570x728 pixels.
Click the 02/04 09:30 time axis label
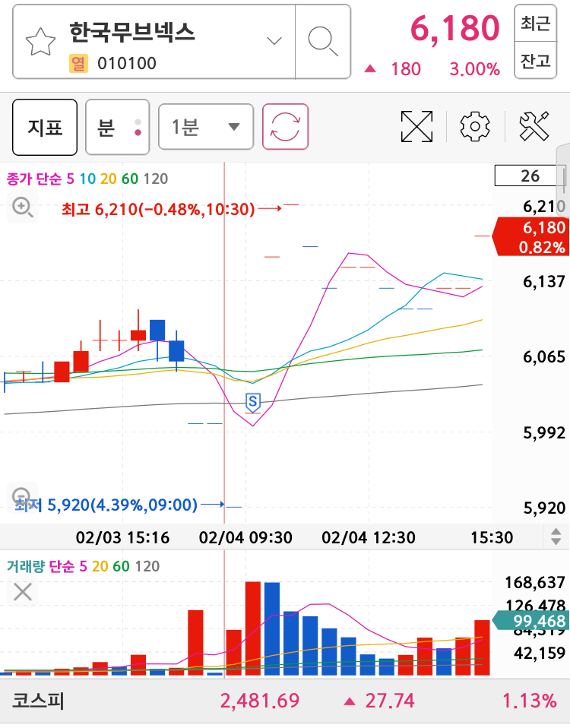click(245, 538)
